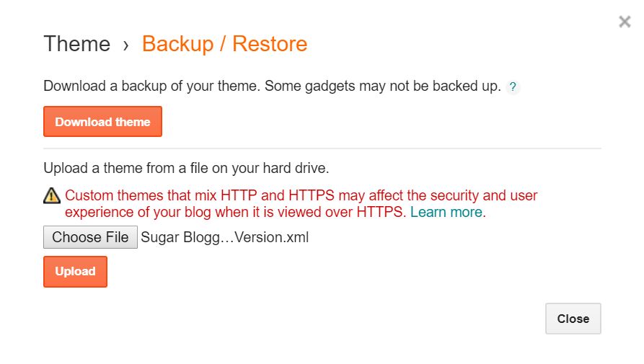The width and height of the screenshot is (644, 364).
Task: Click the yellow warning triangle icon
Action: tap(52, 195)
